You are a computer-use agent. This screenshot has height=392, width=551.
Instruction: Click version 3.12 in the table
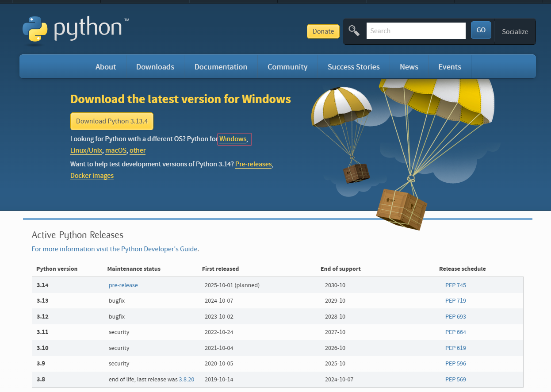[42, 317]
